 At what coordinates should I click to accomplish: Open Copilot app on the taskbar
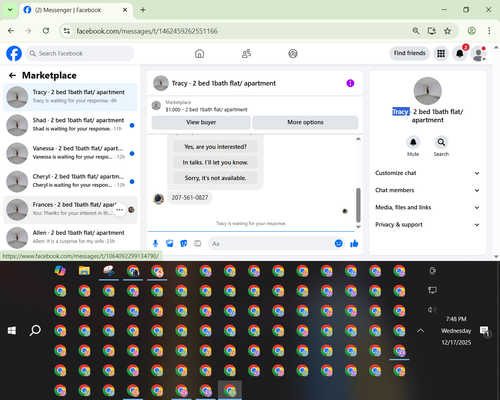[x=60, y=271]
